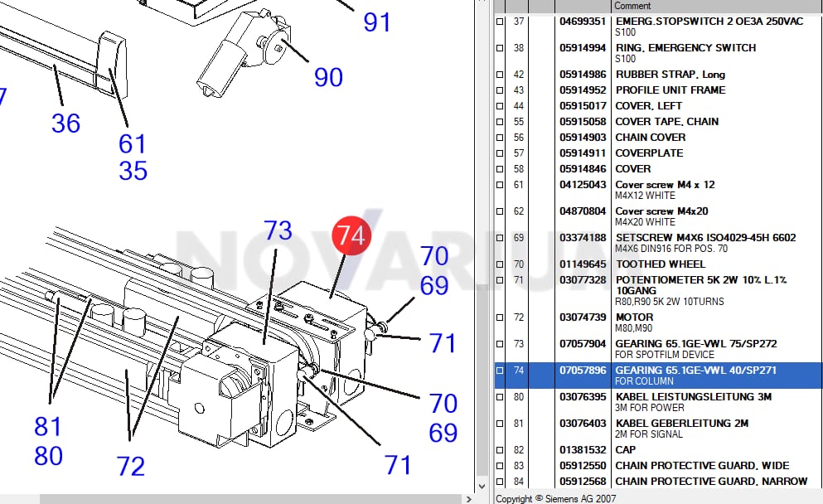
Task: Click the diagram horizontal scrollbar thumb
Action: (251, 499)
